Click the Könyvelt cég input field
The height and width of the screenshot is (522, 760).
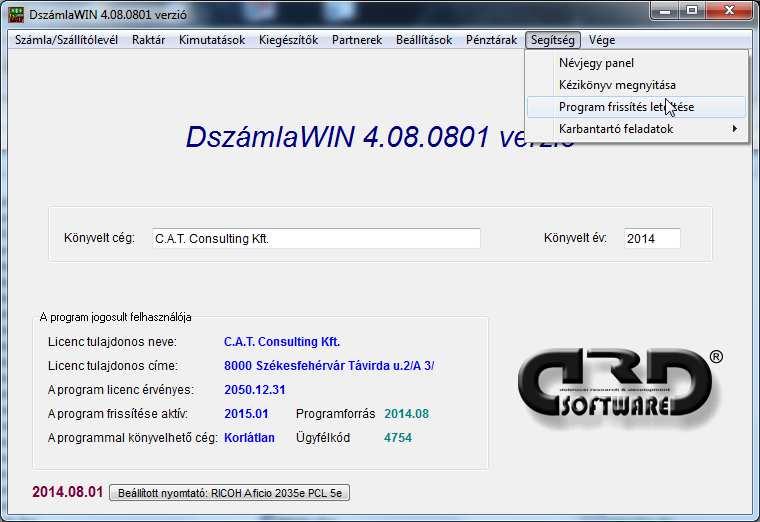[x=316, y=238]
